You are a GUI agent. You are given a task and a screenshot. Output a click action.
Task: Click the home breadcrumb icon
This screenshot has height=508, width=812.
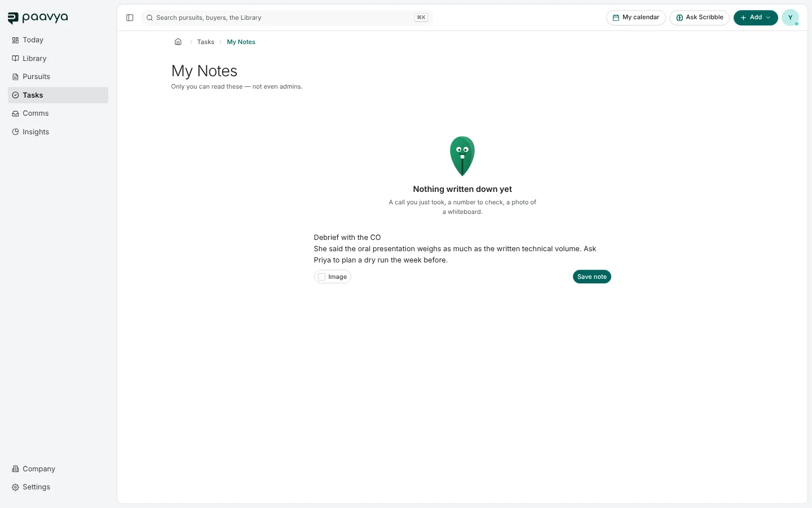[178, 42]
